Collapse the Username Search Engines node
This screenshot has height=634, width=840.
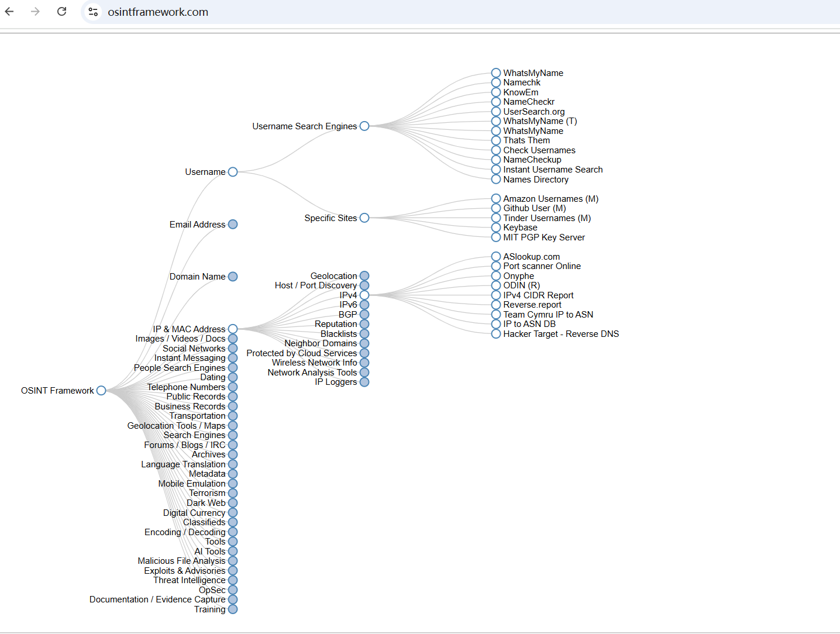tap(364, 126)
